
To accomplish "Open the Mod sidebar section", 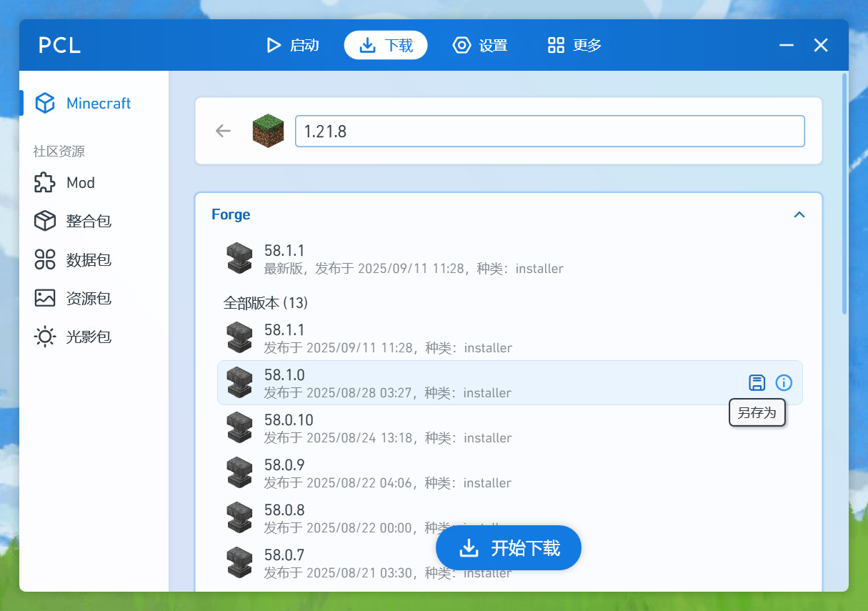I will pos(94,183).
